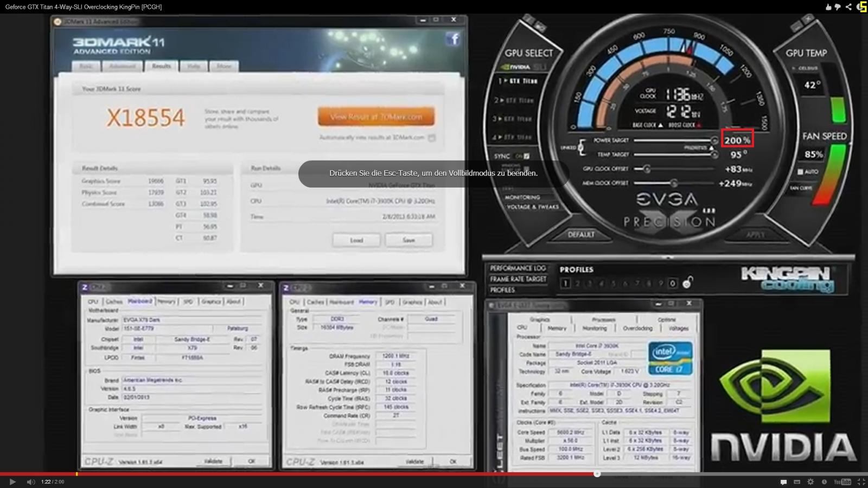The height and width of the screenshot is (488, 868).
Task: Click the GPU Clock Offset slider handle
Action: coord(646,169)
